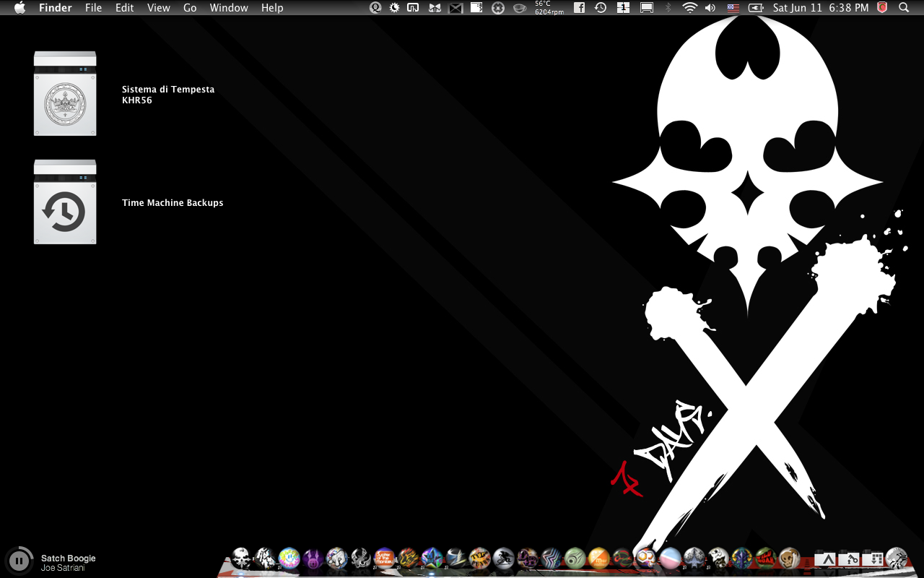Open the green swirl dock icon
The image size is (924, 578).
(575, 558)
